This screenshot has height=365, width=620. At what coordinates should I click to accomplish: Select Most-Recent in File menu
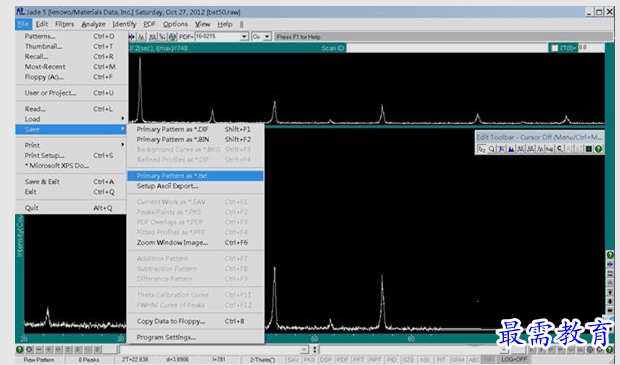71,67
